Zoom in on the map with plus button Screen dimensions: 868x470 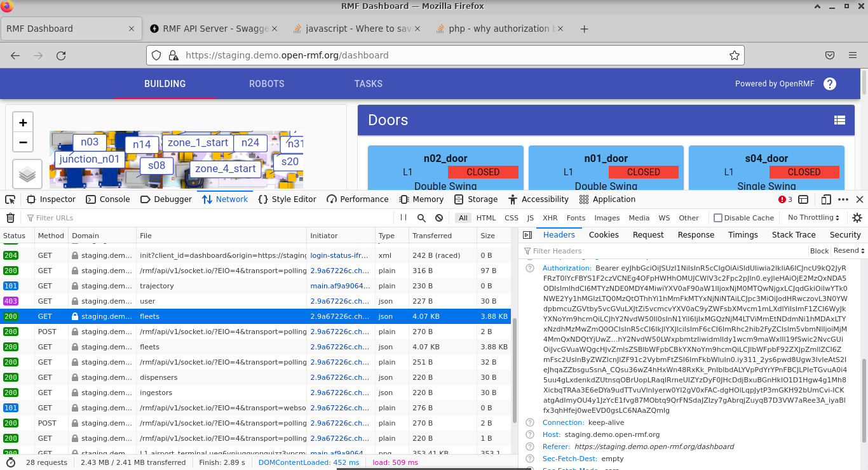(22, 122)
